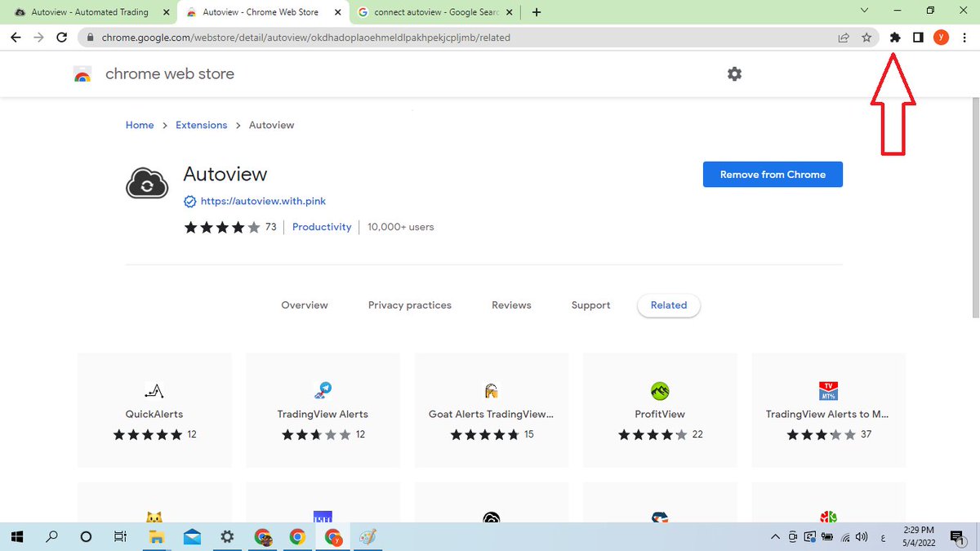Open the Goat Alerts TradingView card
Screen dimensions: 980x551
click(x=492, y=411)
